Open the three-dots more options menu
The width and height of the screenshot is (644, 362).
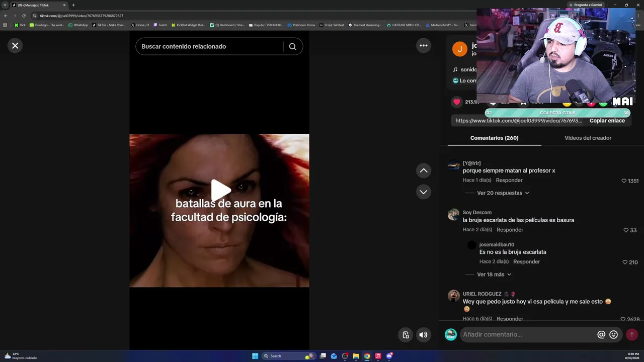424,46
